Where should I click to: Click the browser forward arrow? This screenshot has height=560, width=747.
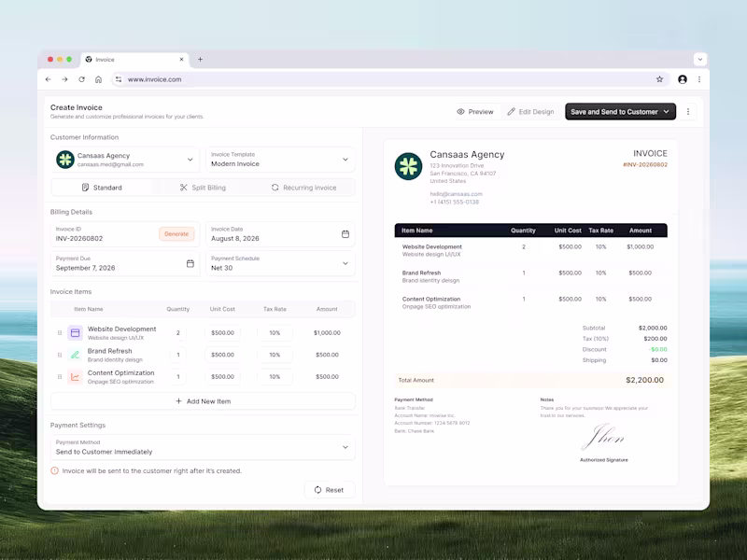coord(64,79)
